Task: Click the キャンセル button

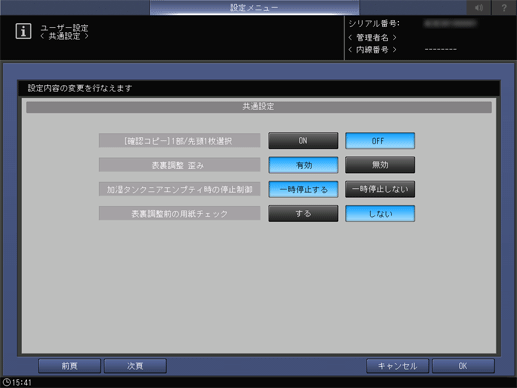Action: pyautogui.click(x=397, y=366)
